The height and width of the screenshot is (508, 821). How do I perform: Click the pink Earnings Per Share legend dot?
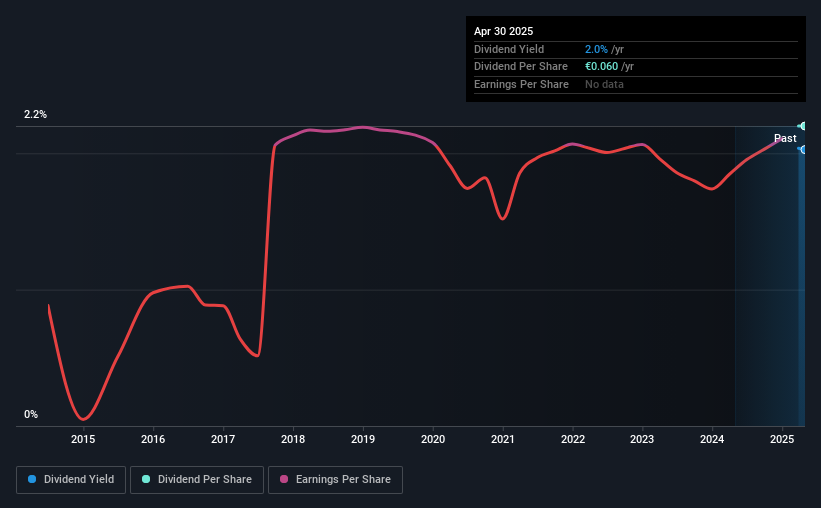point(284,479)
